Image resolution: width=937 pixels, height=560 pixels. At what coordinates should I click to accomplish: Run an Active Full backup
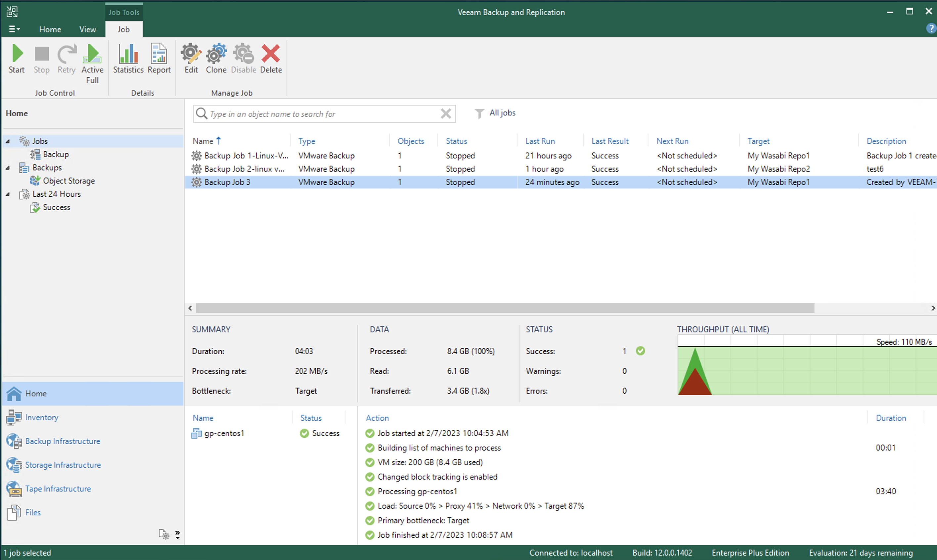[x=92, y=63]
